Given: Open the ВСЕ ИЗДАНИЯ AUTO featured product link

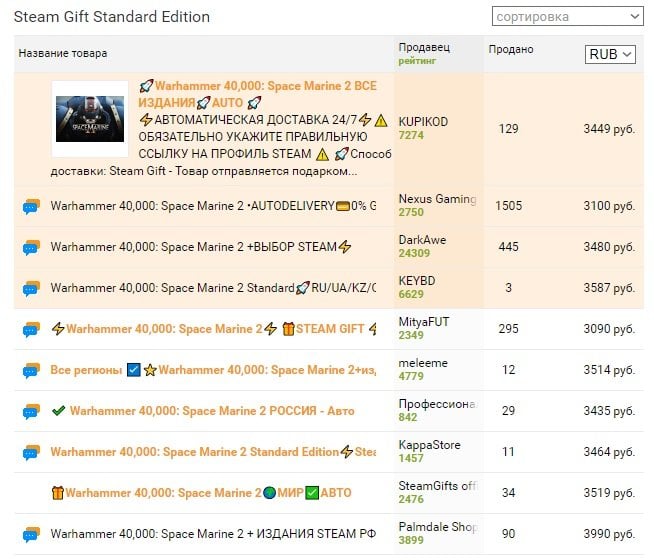Looking at the screenshot, I should pyautogui.click(x=258, y=94).
